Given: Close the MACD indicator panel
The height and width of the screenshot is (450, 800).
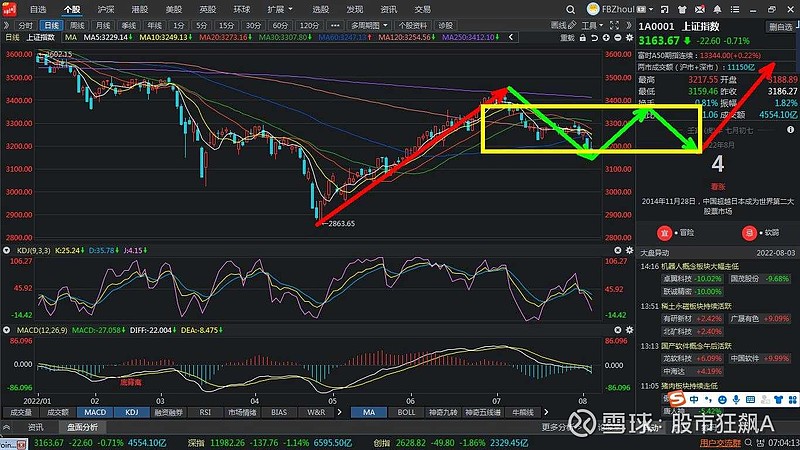Looking at the screenshot, I should click(x=618, y=330).
